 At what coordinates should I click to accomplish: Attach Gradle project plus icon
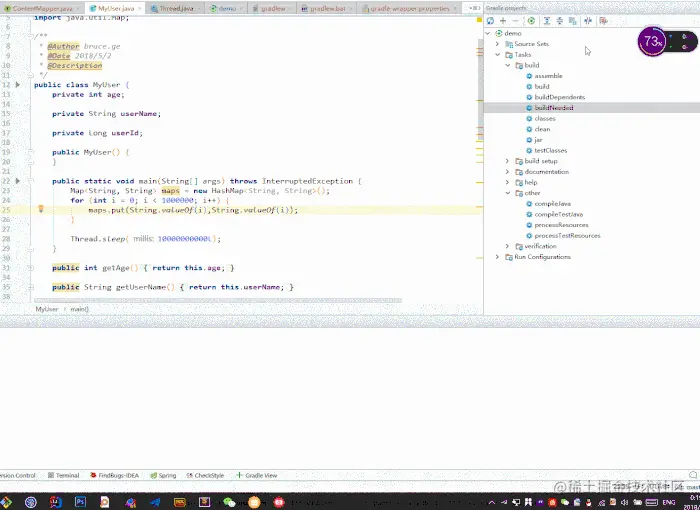pyautogui.click(x=503, y=21)
